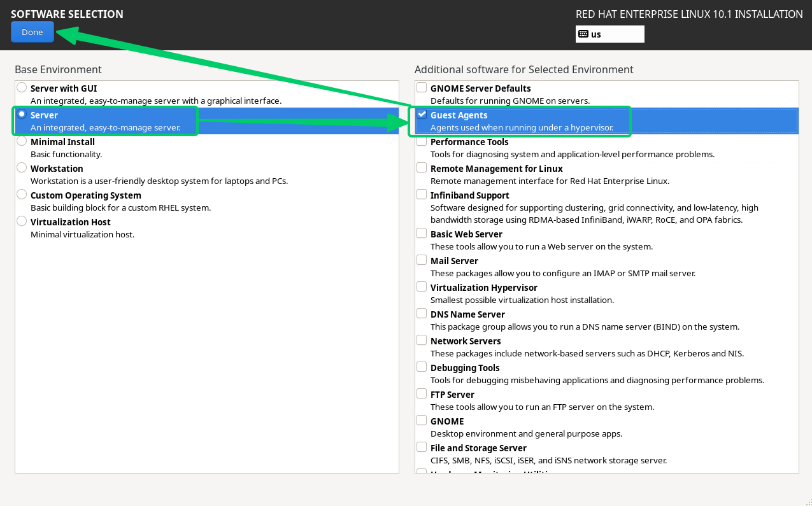Viewport: 812px width, 506px height.
Task: Choose Minimal Install radio button
Action: point(22,141)
